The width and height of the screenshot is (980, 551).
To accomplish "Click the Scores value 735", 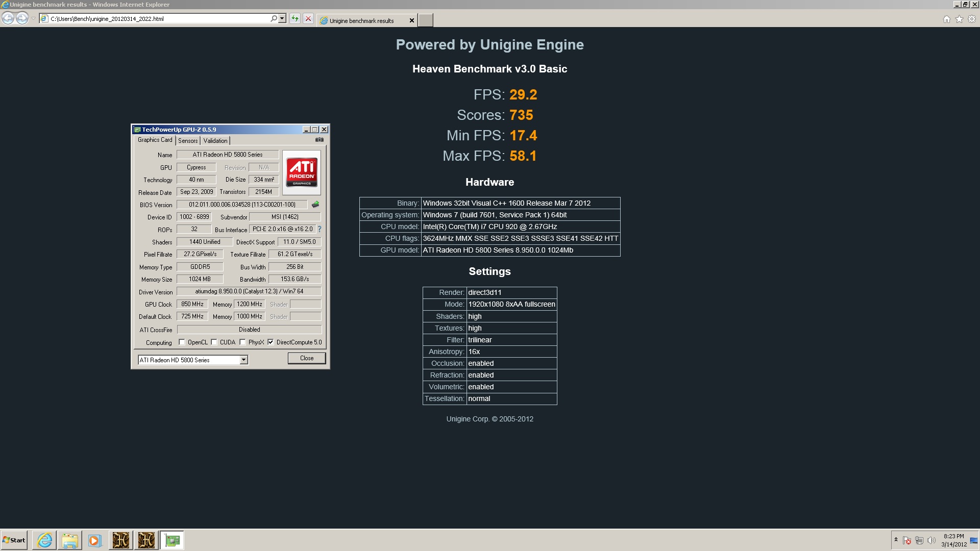I will click(x=521, y=115).
